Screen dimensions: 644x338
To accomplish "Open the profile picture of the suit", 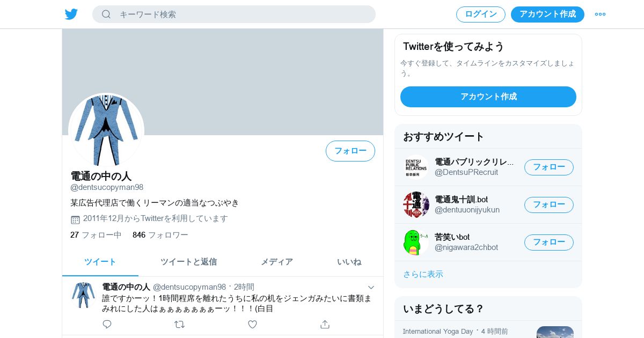I will [x=106, y=130].
